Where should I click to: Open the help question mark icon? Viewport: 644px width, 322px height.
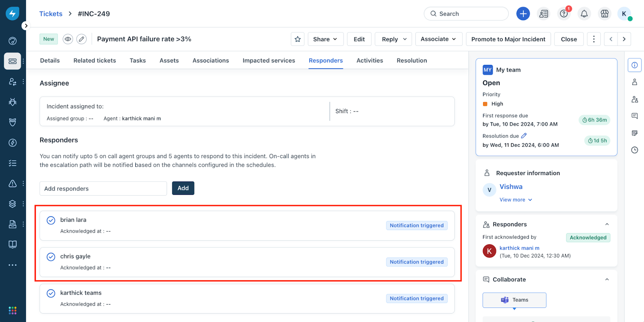pos(564,14)
